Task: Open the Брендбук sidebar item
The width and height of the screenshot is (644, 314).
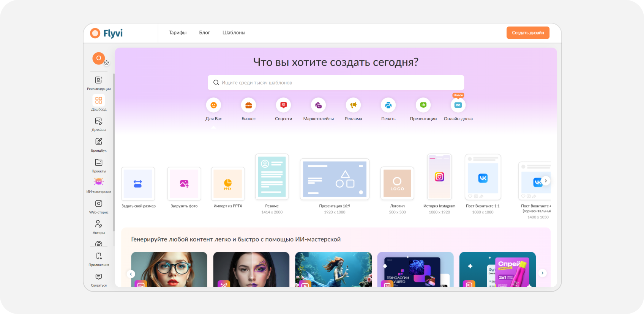Action: [x=99, y=145]
